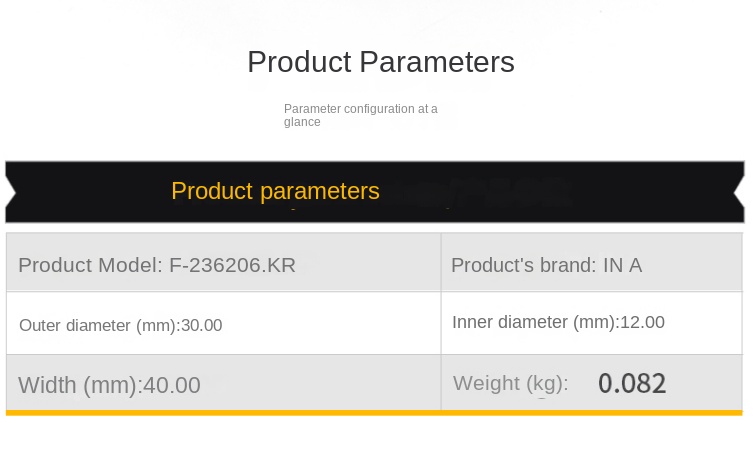Screen dimensions: 755x454
Task: Click the Inner diameter 12.00 cell
Action: coord(591,323)
